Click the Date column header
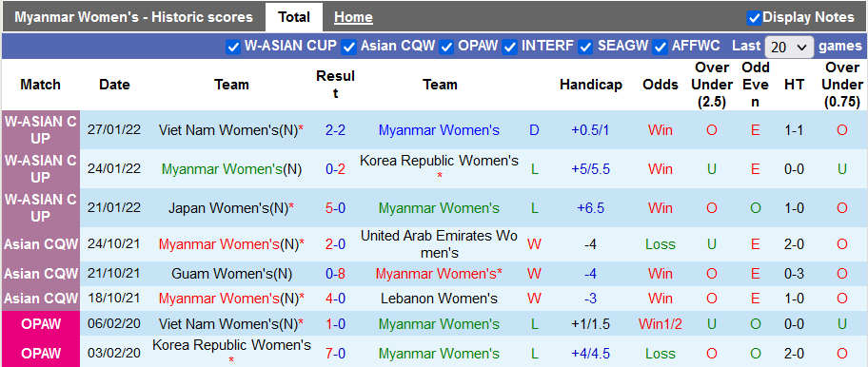 coord(114,85)
